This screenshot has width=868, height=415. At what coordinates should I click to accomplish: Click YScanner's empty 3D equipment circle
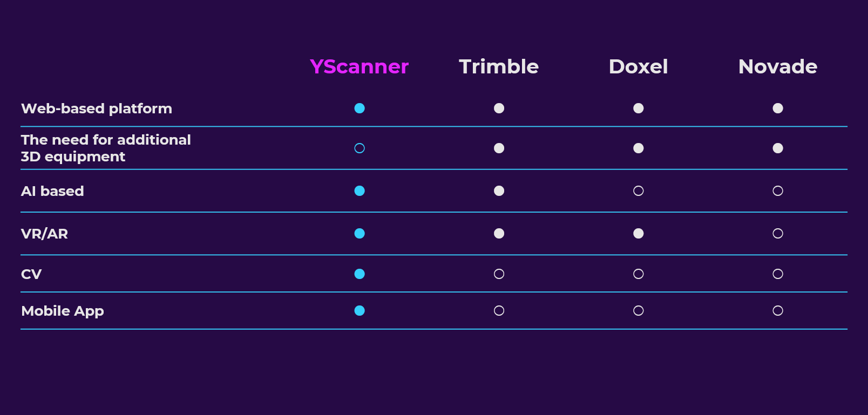coord(360,148)
